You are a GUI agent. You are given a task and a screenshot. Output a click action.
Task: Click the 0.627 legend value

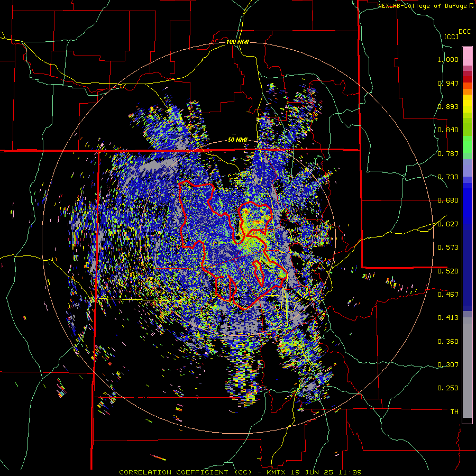tap(448, 224)
